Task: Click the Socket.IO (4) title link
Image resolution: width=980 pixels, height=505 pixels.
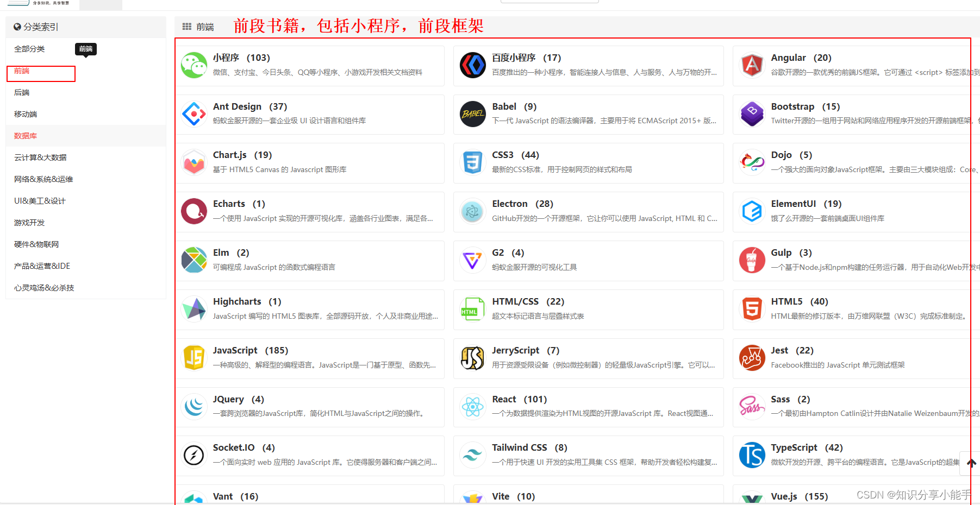Action: (244, 447)
